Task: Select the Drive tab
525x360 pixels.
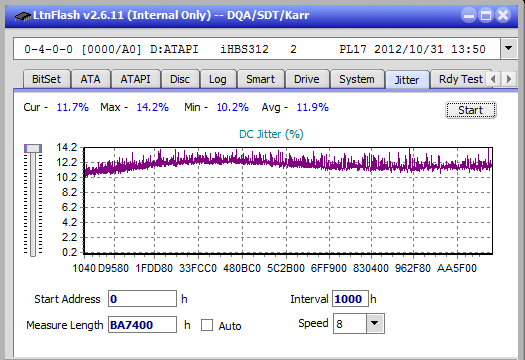Action: click(x=307, y=79)
